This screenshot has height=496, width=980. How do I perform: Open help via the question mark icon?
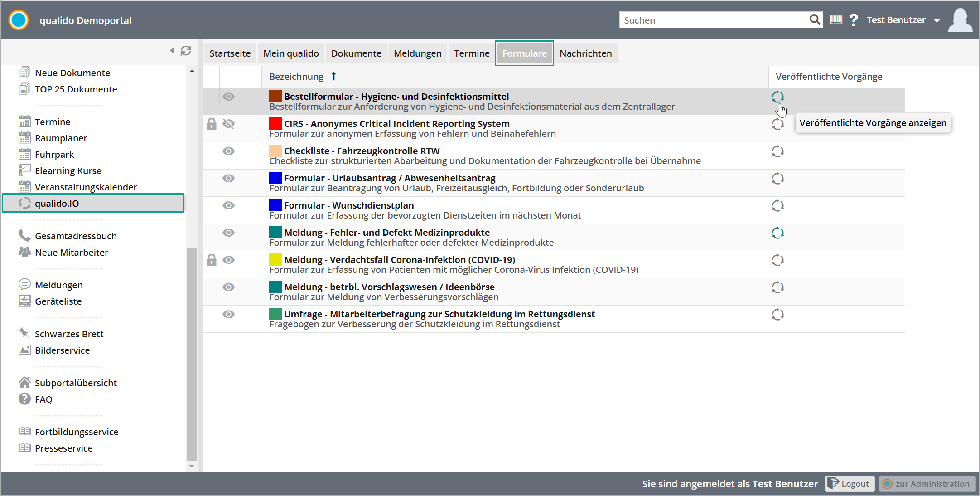click(x=854, y=20)
